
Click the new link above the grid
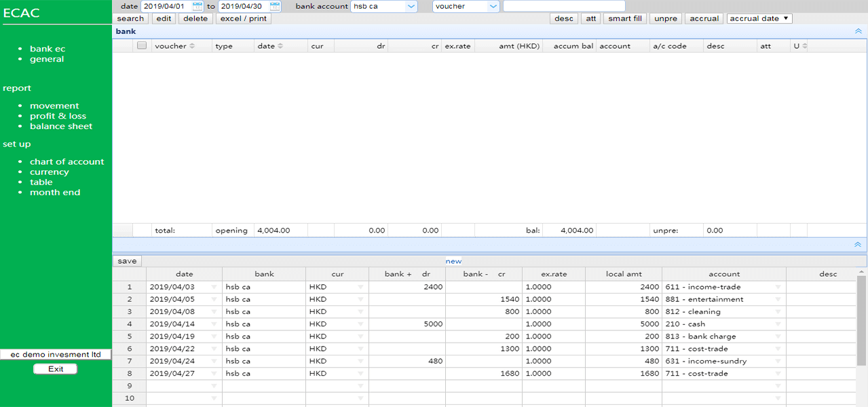tap(453, 261)
